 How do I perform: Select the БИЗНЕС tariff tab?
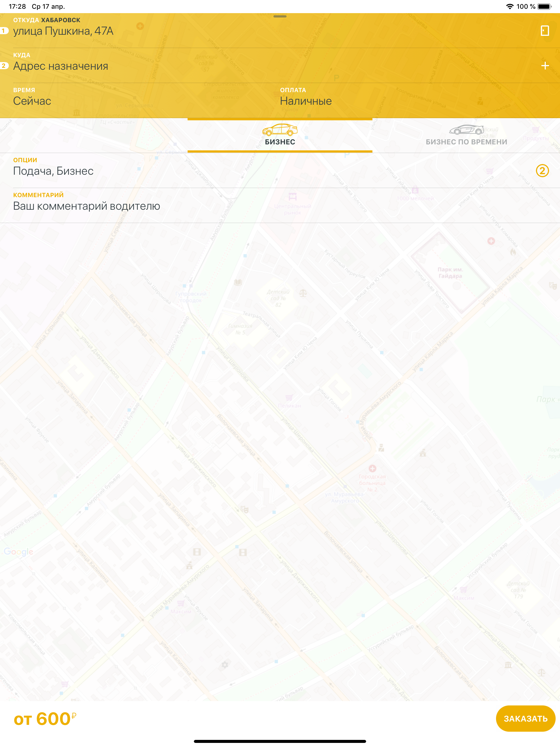coord(280,135)
